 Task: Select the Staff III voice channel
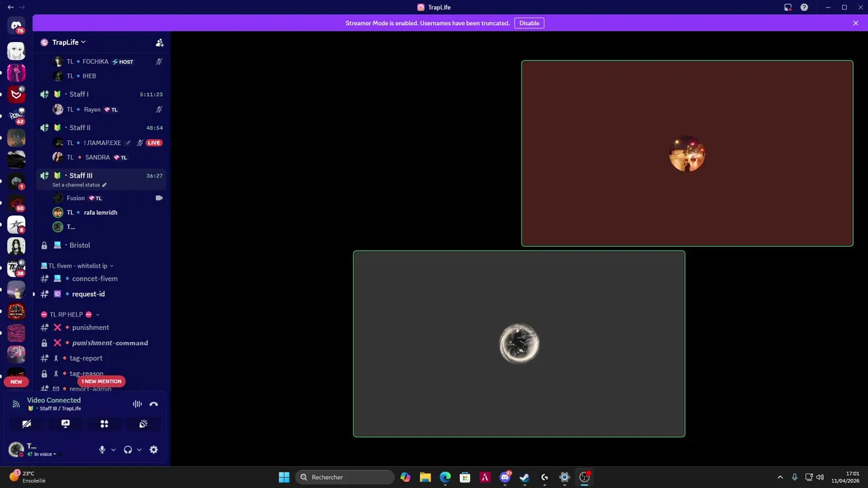pos(101,180)
